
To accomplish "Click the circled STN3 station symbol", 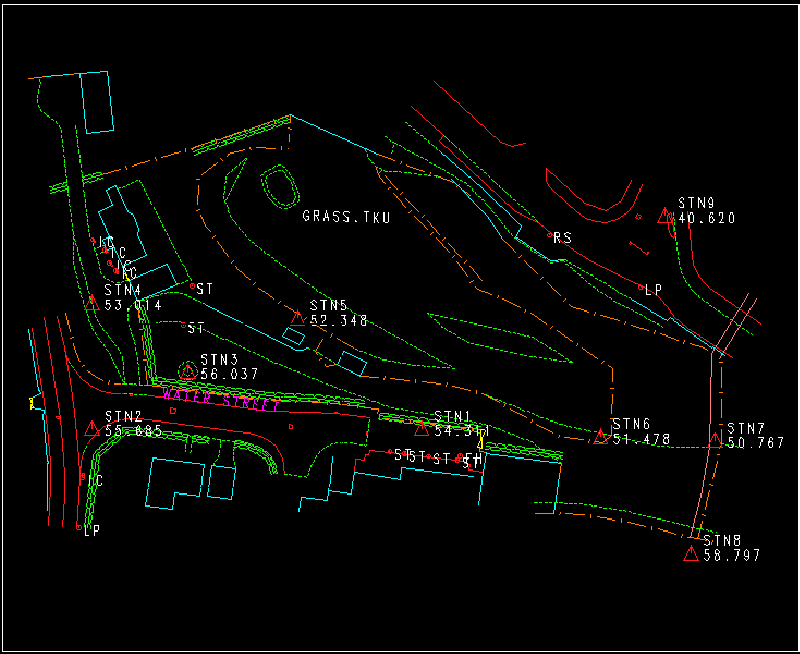I will (x=187, y=371).
